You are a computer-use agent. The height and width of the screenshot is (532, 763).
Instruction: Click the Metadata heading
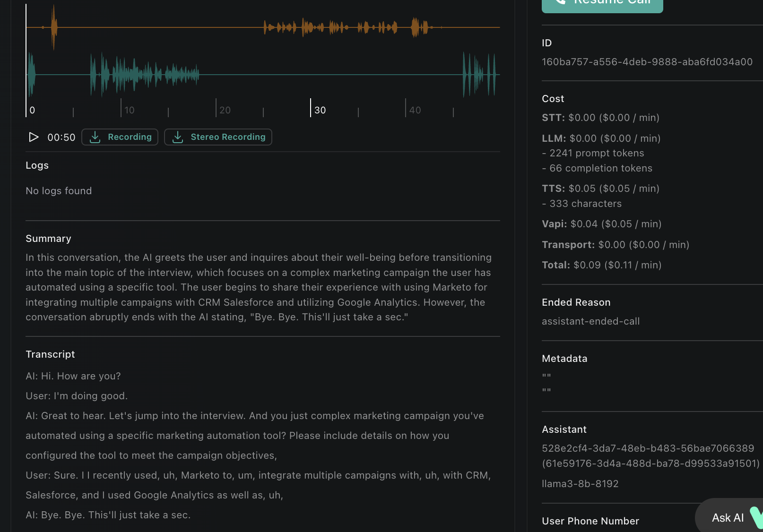[564, 359]
